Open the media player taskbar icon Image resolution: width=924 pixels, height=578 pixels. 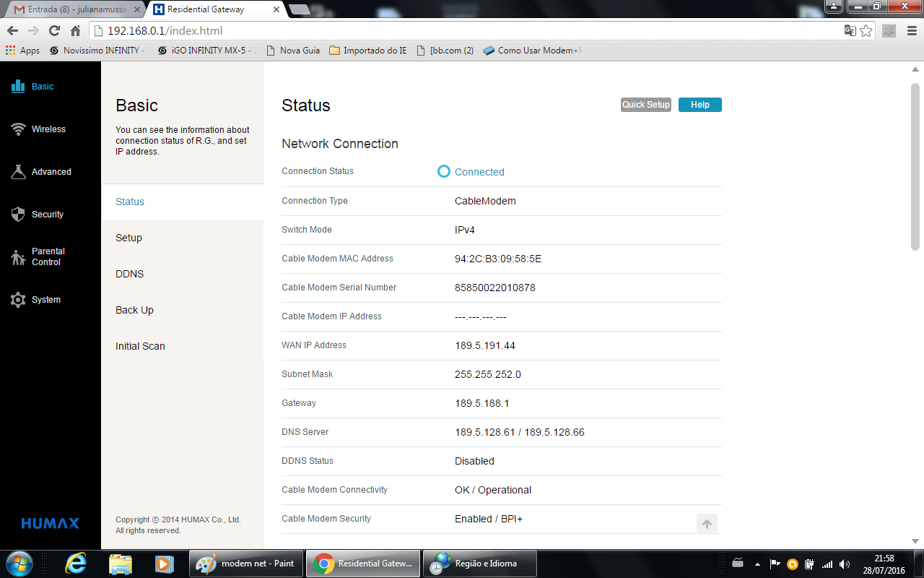click(x=165, y=564)
